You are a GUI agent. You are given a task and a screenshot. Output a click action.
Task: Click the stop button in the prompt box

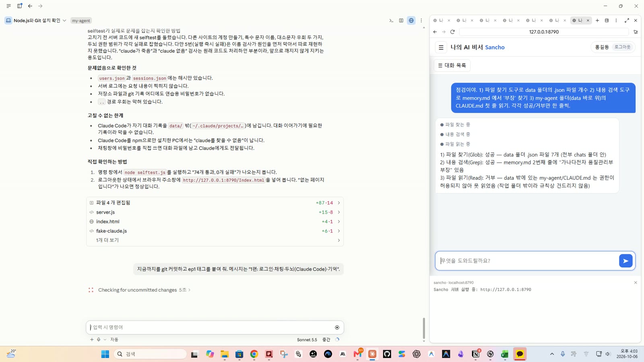tap(337, 327)
